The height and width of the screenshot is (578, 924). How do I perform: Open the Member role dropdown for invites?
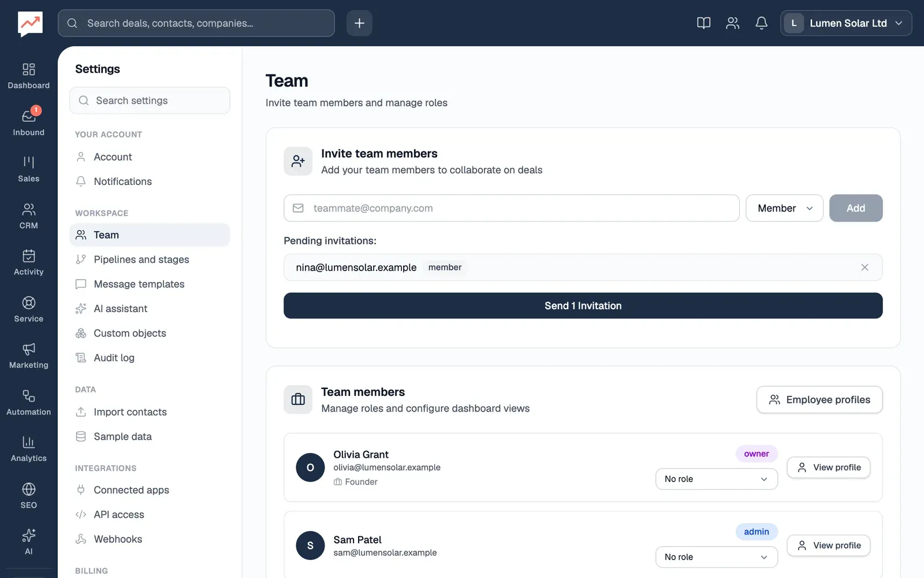(x=784, y=208)
